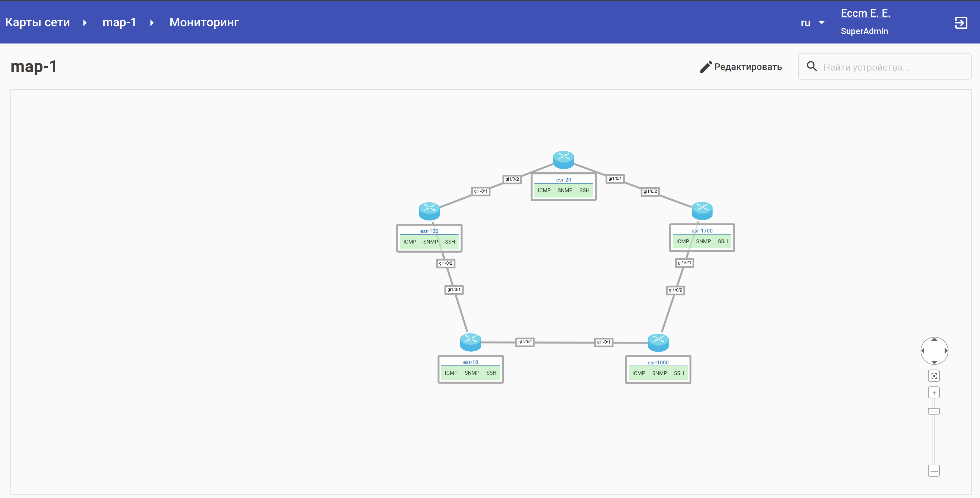The height and width of the screenshot is (498, 980).
Task: Zoom out with the bottom minus button
Action: [934, 471]
